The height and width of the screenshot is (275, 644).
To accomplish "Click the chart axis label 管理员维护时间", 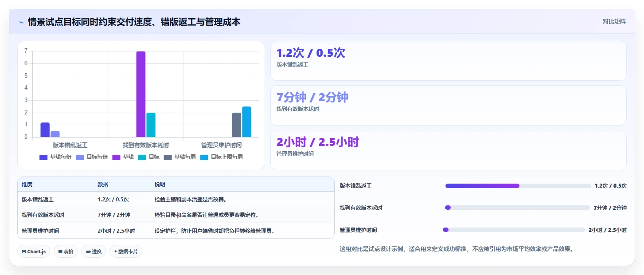I will click(221, 145).
